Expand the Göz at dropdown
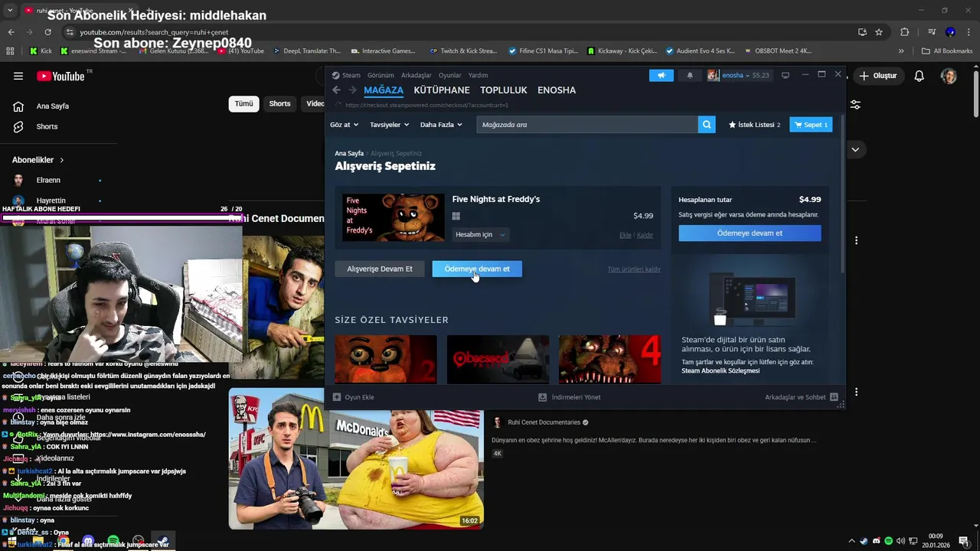This screenshot has height=551, width=980. [x=343, y=125]
